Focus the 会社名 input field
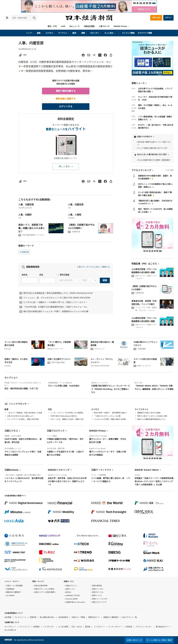Viewport: 178px width, 644px height. [x=29, y=280]
